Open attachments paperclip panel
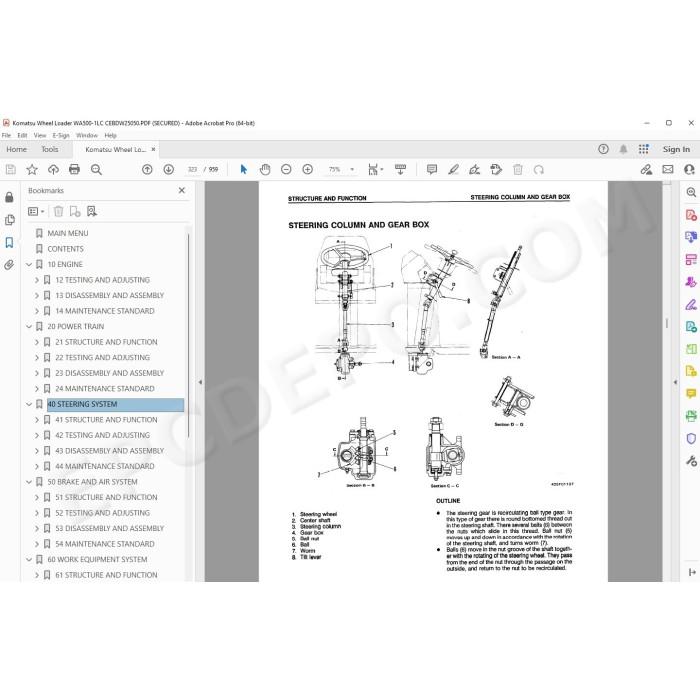700x700 pixels. (x=9, y=265)
